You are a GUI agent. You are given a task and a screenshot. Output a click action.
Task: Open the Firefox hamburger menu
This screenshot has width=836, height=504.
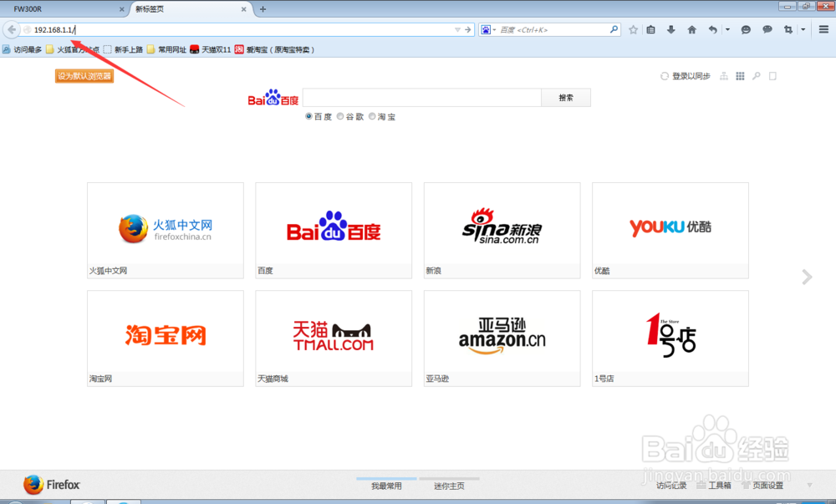[x=824, y=29]
